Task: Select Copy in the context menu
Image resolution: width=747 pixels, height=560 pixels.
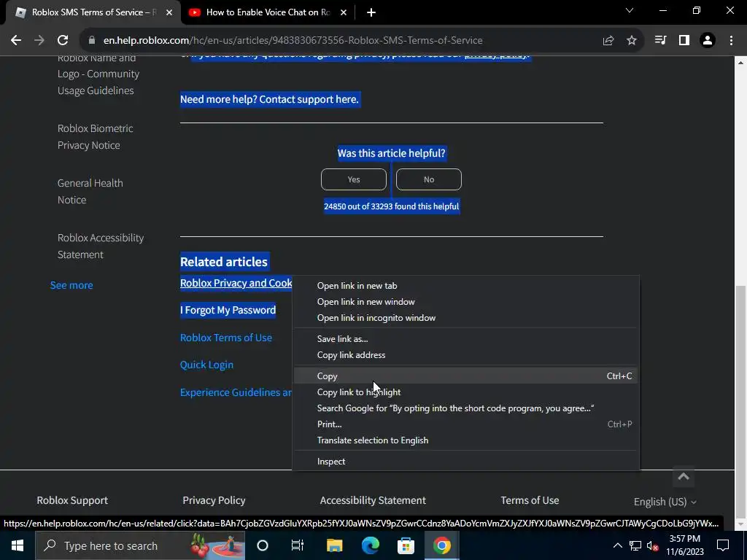Action: pyautogui.click(x=465, y=376)
